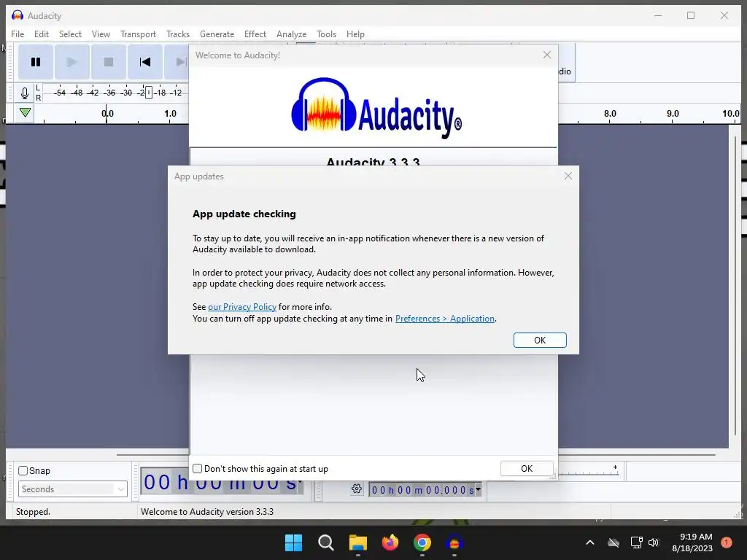Screen dimensions: 747x560
Task: Click the Play button in transport toolbar
Action: pyautogui.click(x=72, y=62)
